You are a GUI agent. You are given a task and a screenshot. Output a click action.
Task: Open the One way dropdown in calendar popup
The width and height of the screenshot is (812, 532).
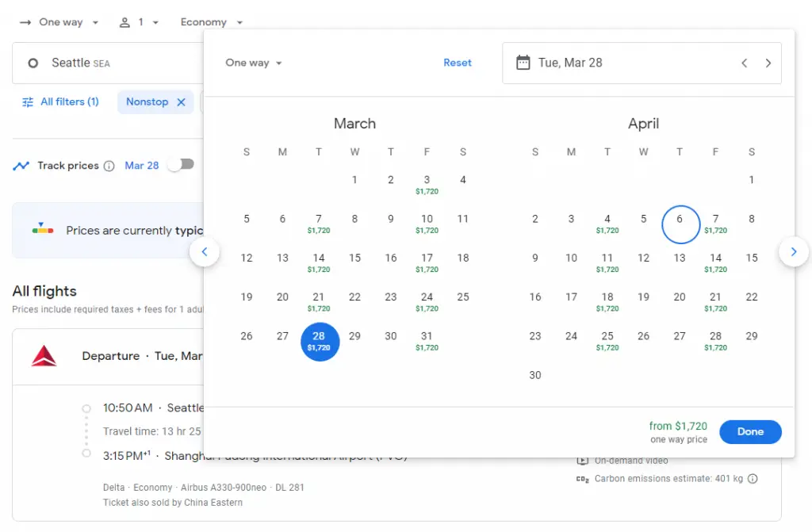(x=254, y=63)
